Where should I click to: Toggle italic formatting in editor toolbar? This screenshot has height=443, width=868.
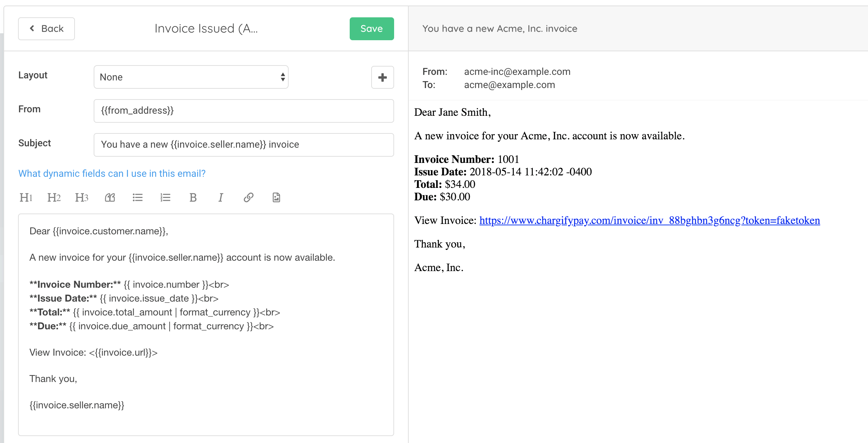click(221, 198)
